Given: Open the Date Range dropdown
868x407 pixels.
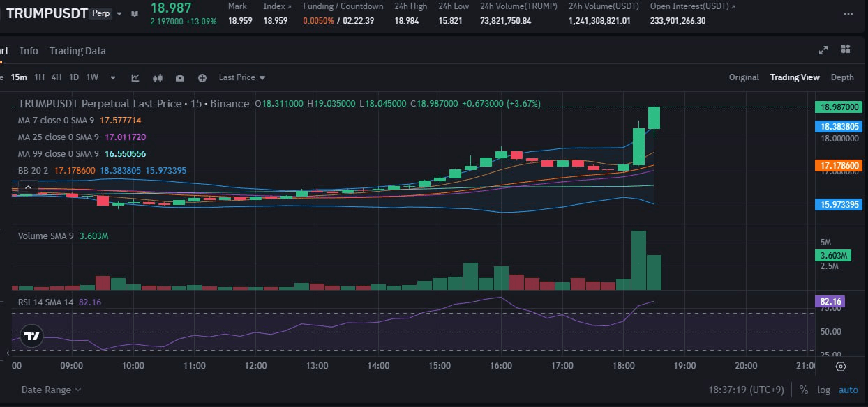Looking at the screenshot, I should pyautogui.click(x=51, y=390).
